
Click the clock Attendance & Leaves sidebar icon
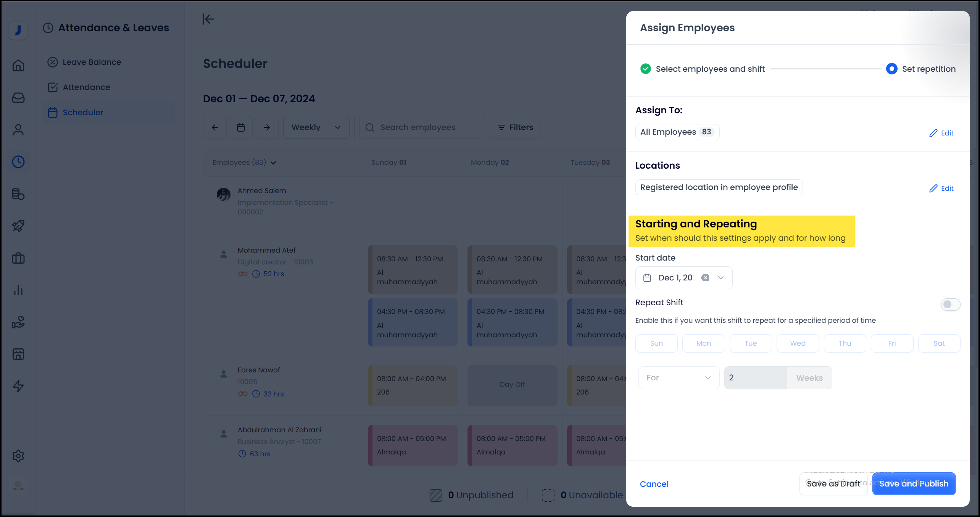pyautogui.click(x=18, y=162)
